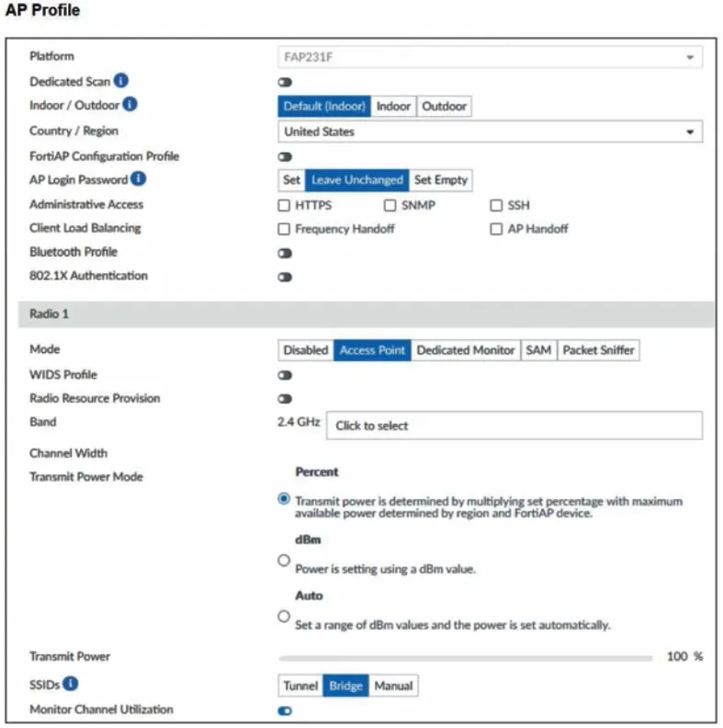Choose Leave Unchanged for AP password
Screen dimensions: 723x728
(356, 180)
